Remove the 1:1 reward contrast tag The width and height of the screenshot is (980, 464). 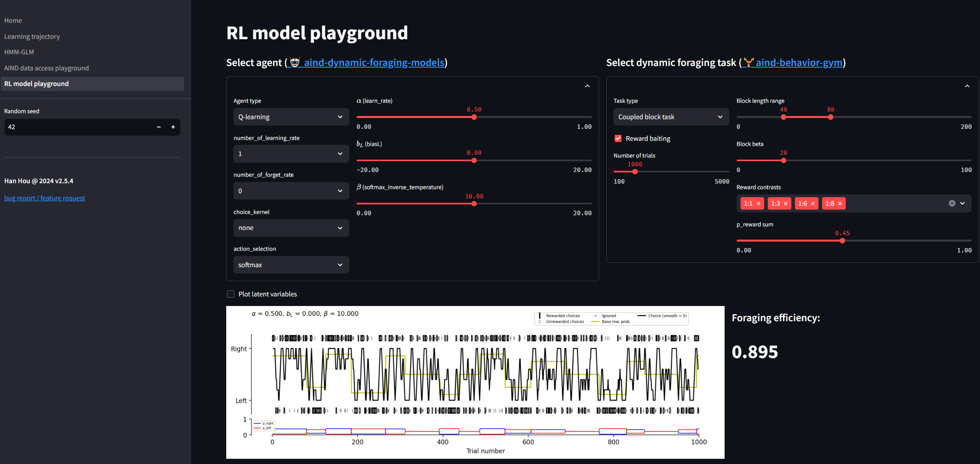758,204
